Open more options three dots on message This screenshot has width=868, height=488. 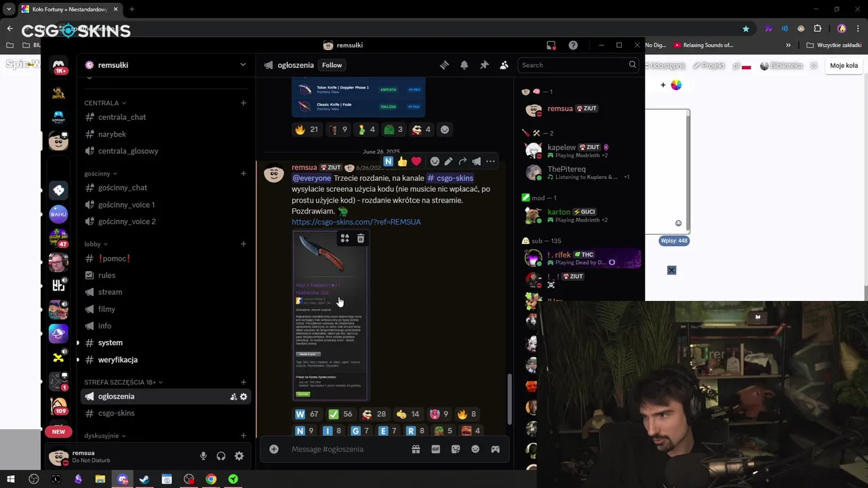[x=490, y=161]
